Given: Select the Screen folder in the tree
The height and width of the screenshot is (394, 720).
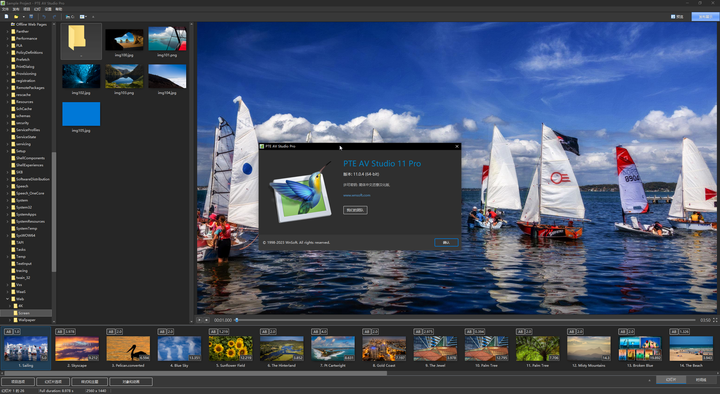Looking at the screenshot, I should [x=24, y=313].
